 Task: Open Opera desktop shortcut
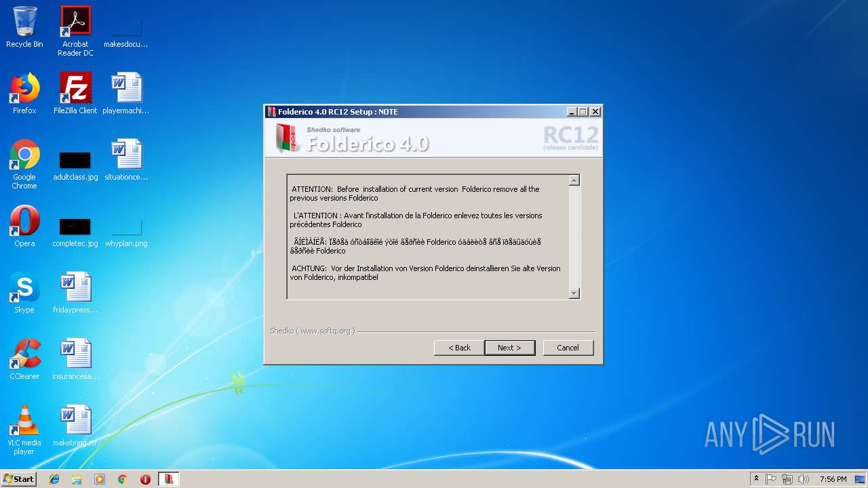[24, 226]
